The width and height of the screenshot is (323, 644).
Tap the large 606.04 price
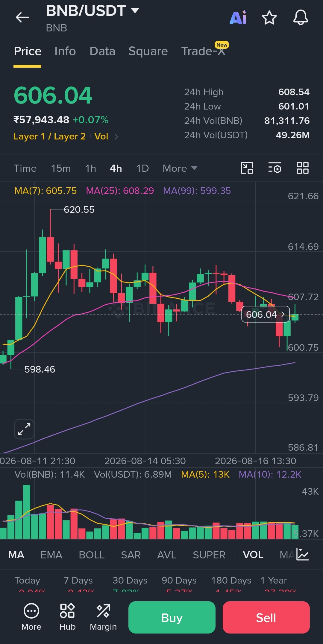pyautogui.click(x=53, y=95)
